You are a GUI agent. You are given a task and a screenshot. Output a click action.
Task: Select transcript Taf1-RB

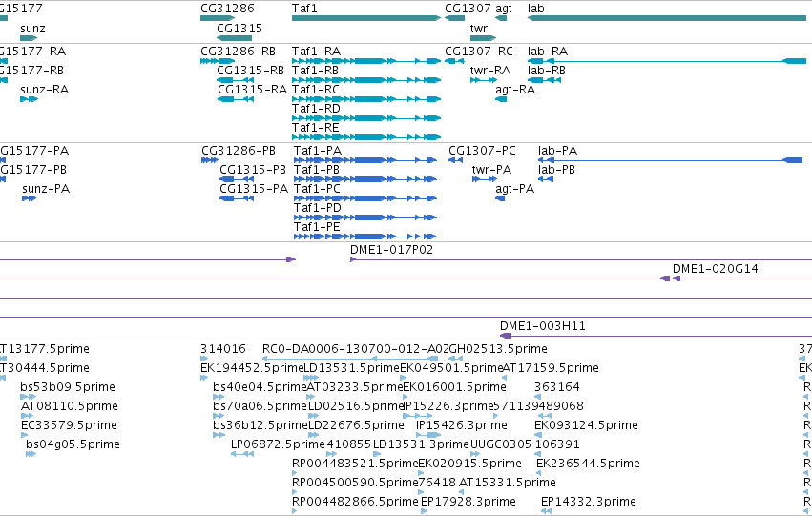tap(366, 80)
